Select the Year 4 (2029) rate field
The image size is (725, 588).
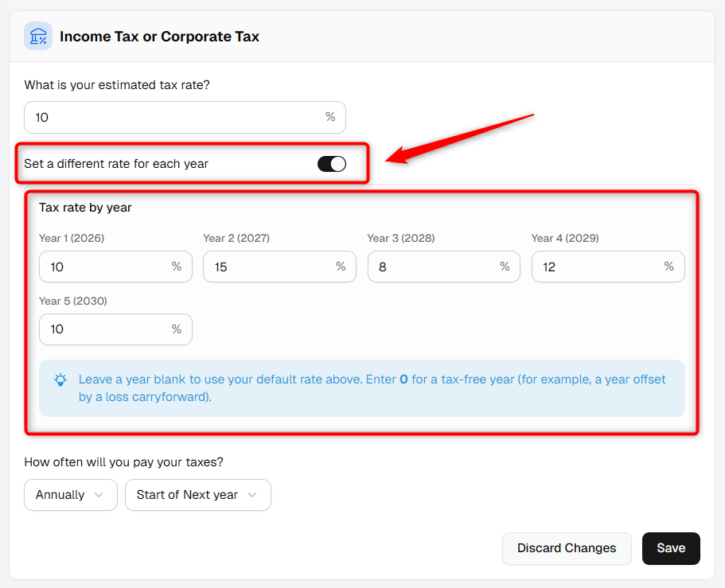click(x=608, y=267)
